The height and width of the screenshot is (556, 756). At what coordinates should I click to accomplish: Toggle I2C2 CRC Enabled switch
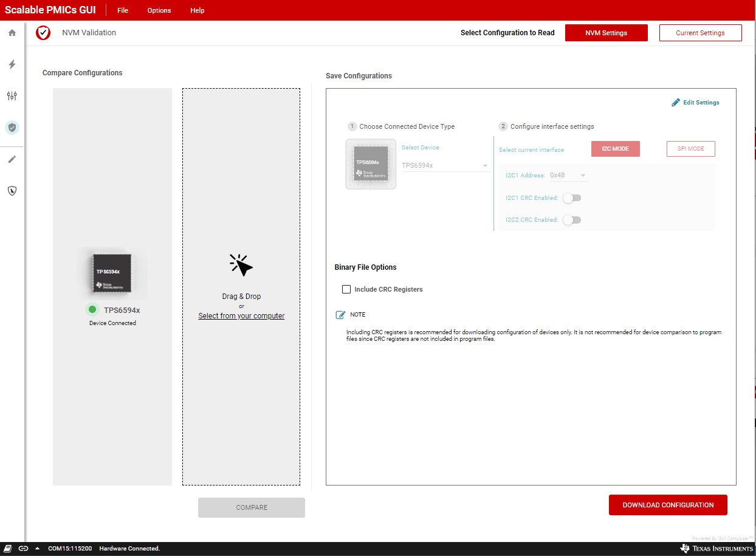(x=572, y=219)
